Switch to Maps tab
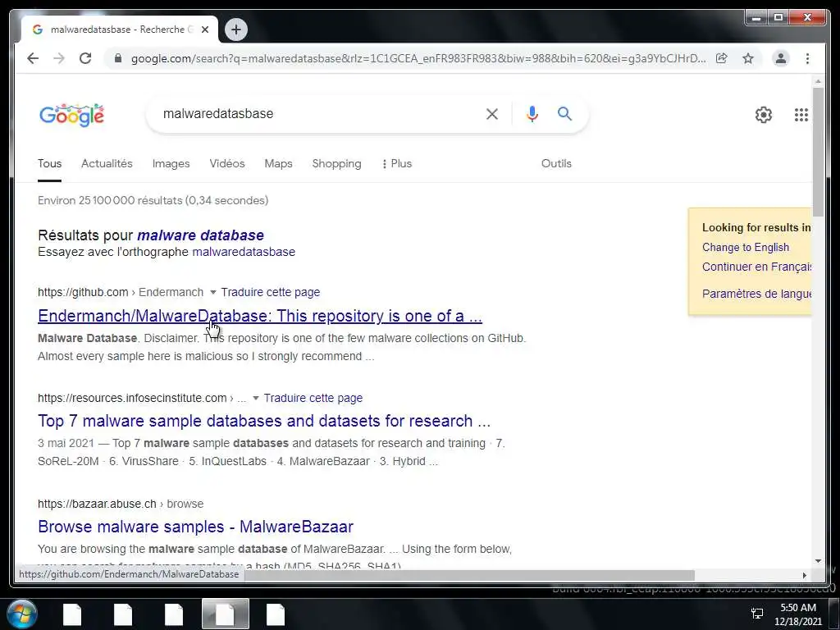840x630 pixels. pos(278,163)
